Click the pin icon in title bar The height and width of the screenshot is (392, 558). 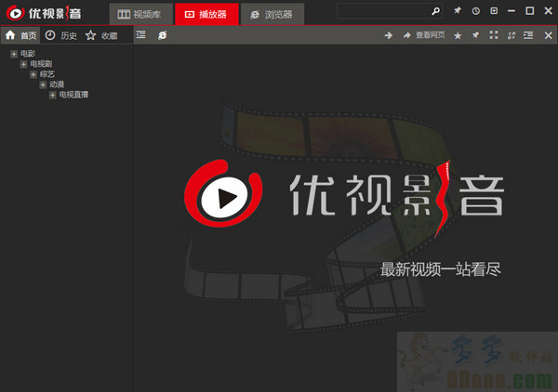(x=458, y=11)
